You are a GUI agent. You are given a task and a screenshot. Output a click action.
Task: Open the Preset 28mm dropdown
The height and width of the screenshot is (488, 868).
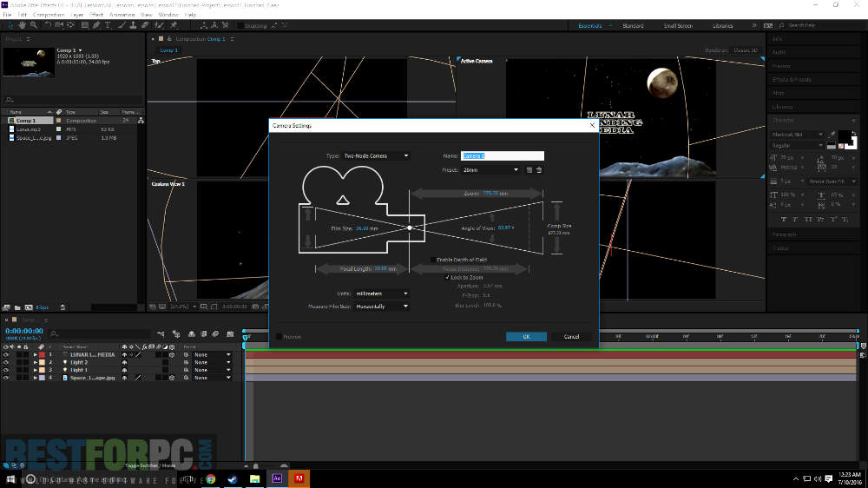(x=490, y=170)
